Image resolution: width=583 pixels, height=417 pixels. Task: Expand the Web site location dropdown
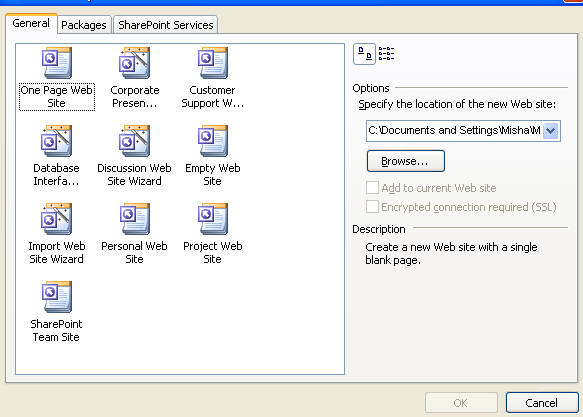[x=551, y=131]
